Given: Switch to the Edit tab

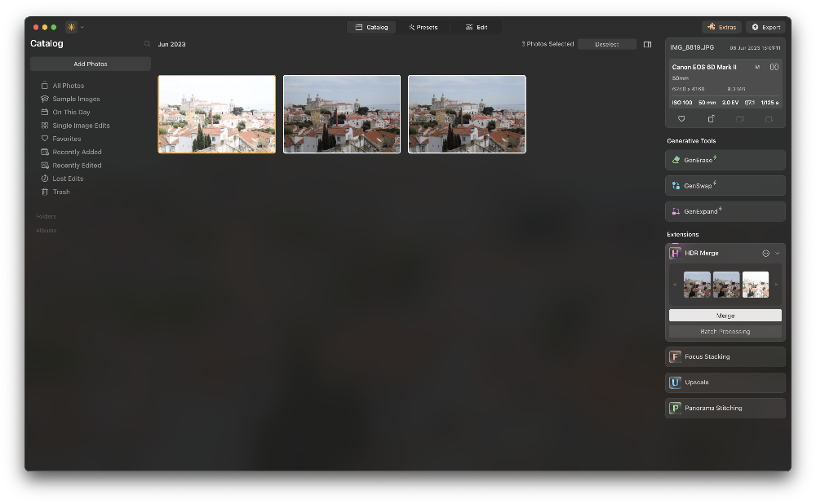Looking at the screenshot, I should (477, 28).
